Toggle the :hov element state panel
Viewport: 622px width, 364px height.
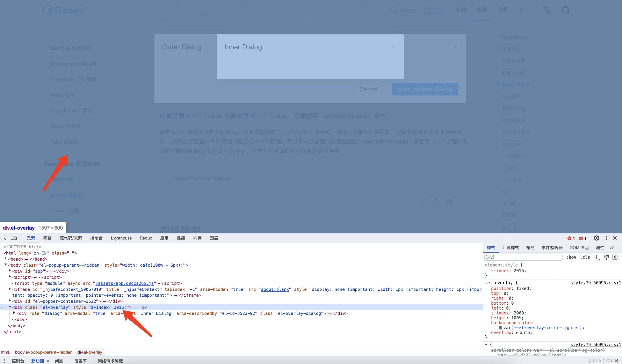point(571,257)
